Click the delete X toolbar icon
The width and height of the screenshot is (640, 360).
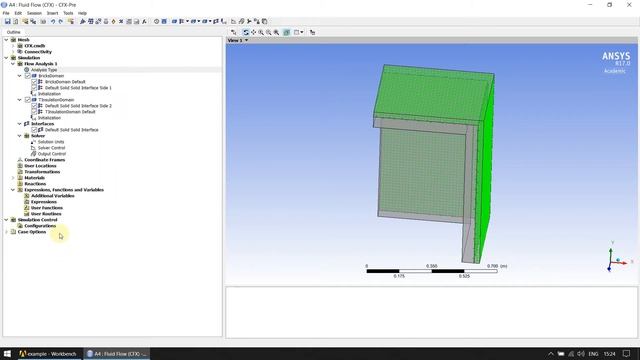pyautogui.click(x=121, y=21)
